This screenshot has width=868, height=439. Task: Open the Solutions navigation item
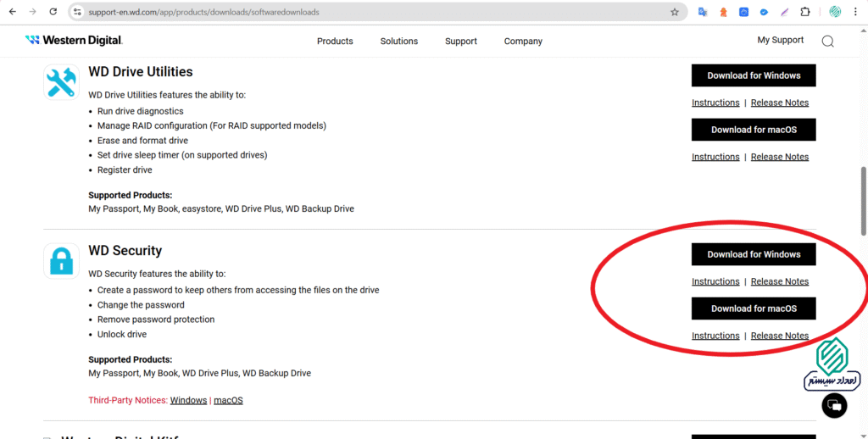pos(399,41)
